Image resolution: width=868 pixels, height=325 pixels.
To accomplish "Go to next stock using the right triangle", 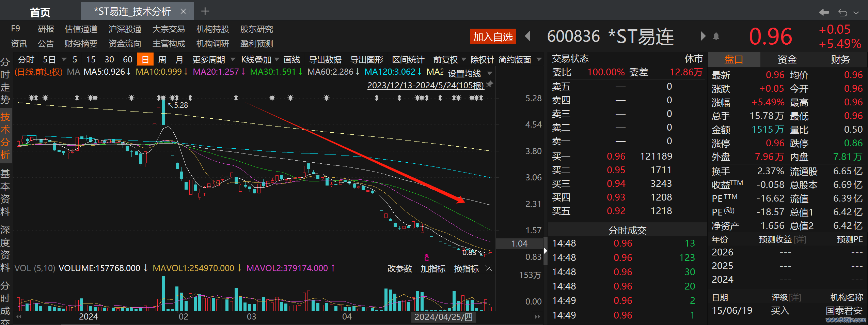I will coord(703,36).
